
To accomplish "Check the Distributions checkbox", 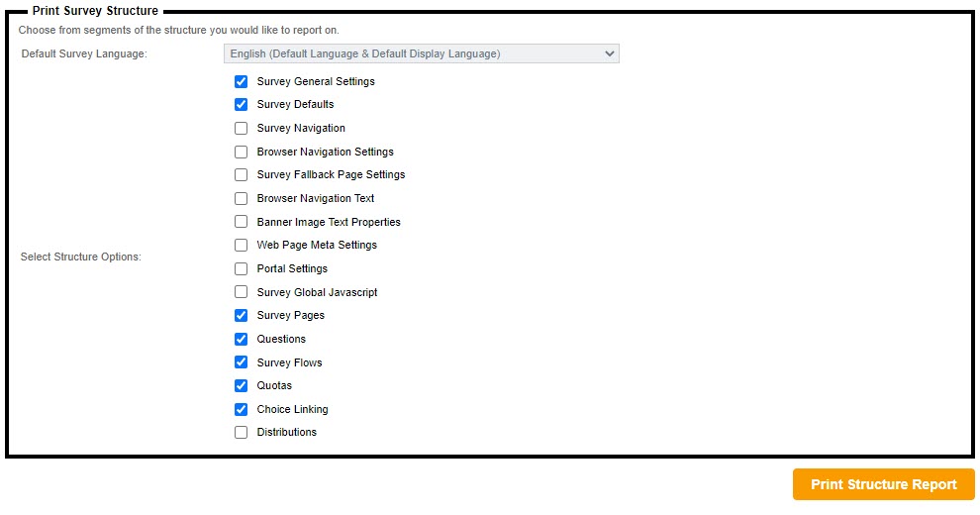I will point(241,432).
